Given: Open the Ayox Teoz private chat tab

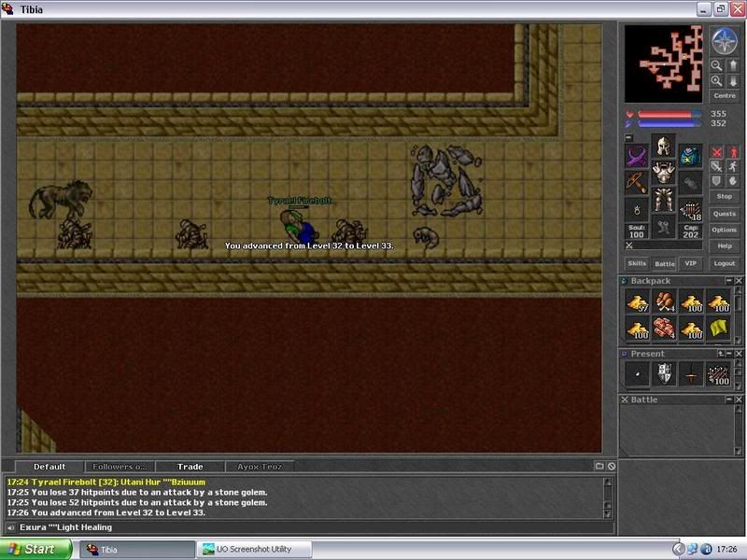Looking at the screenshot, I should (x=260, y=467).
